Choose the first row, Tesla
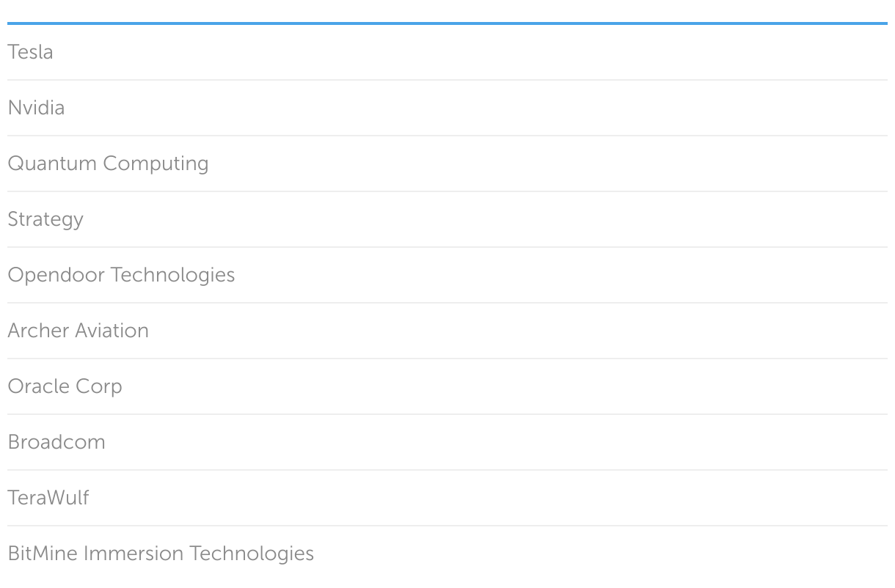The height and width of the screenshot is (588, 895). pyautogui.click(x=30, y=52)
